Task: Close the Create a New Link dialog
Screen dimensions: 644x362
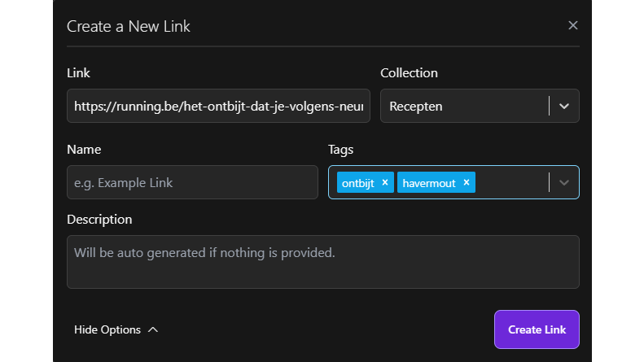Action: pos(572,25)
